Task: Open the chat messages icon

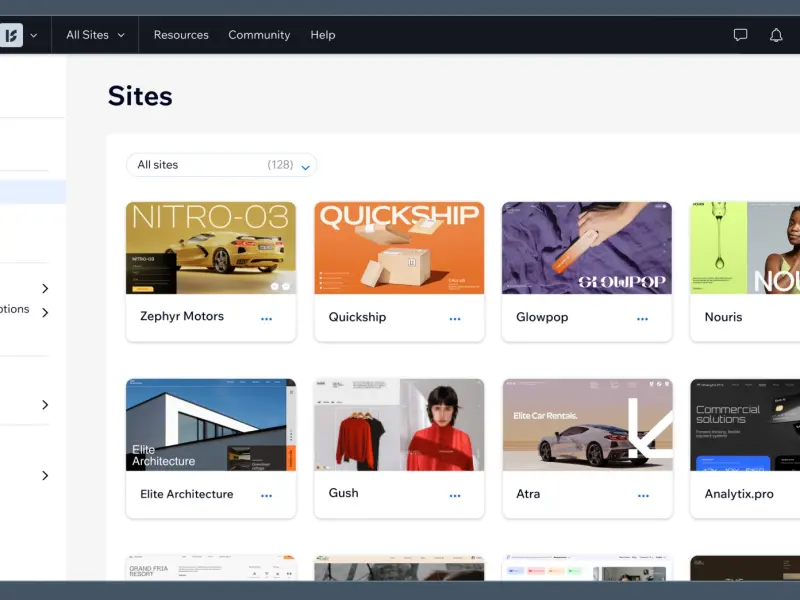Action: (740, 35)
